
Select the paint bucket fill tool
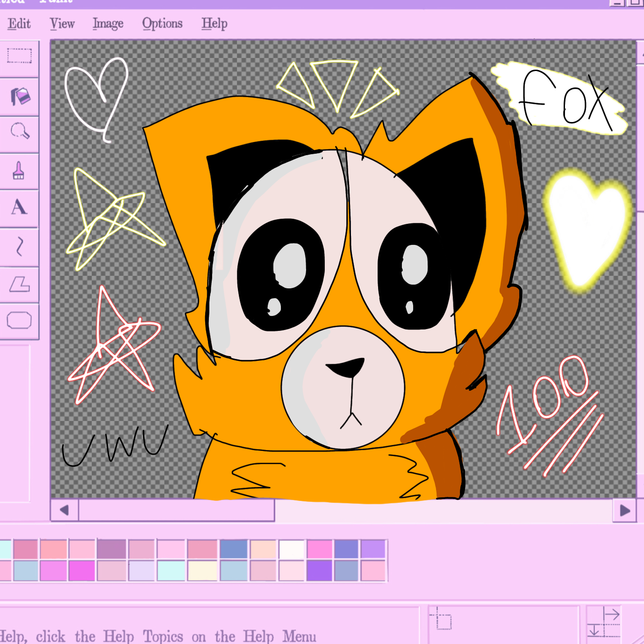(x=19, y=96)
